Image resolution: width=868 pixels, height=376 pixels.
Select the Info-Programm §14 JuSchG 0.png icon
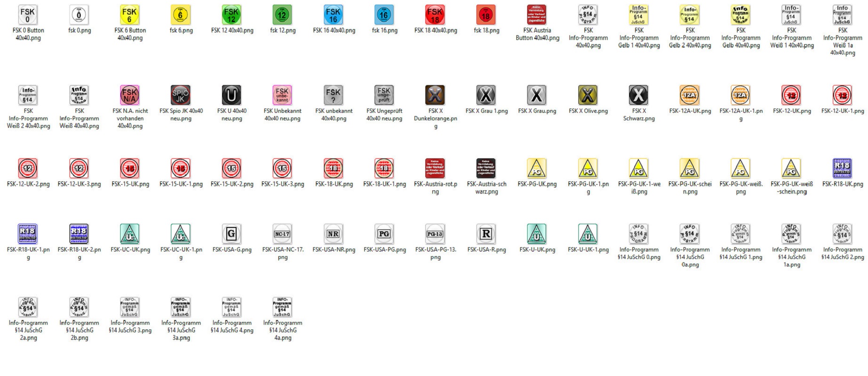(x=639, y=234)
